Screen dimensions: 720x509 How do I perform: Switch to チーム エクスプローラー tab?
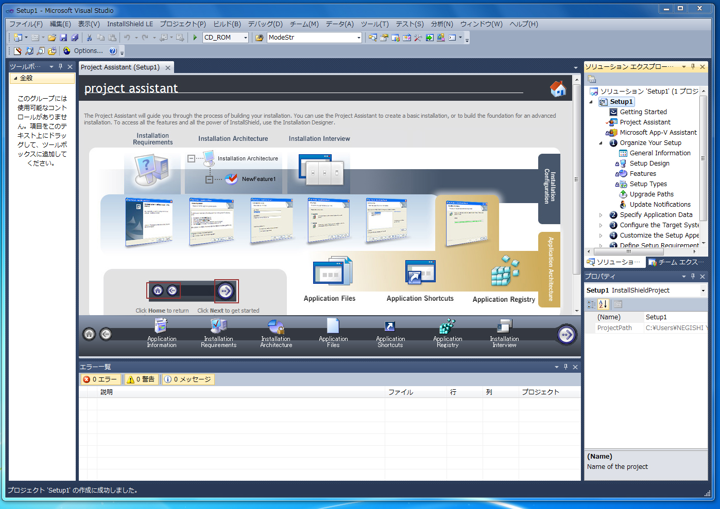coord(677,262)
